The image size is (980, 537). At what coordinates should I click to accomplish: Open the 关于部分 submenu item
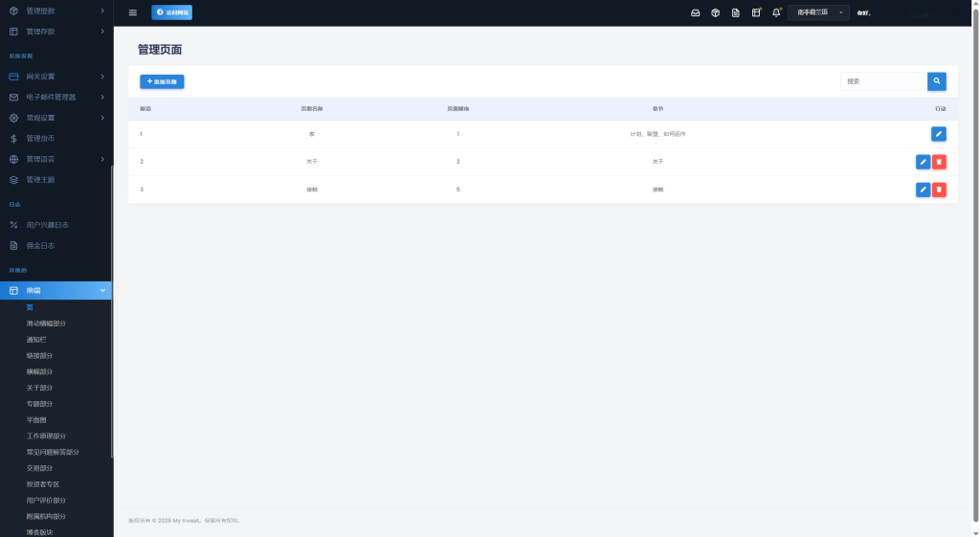coord(39,389)
